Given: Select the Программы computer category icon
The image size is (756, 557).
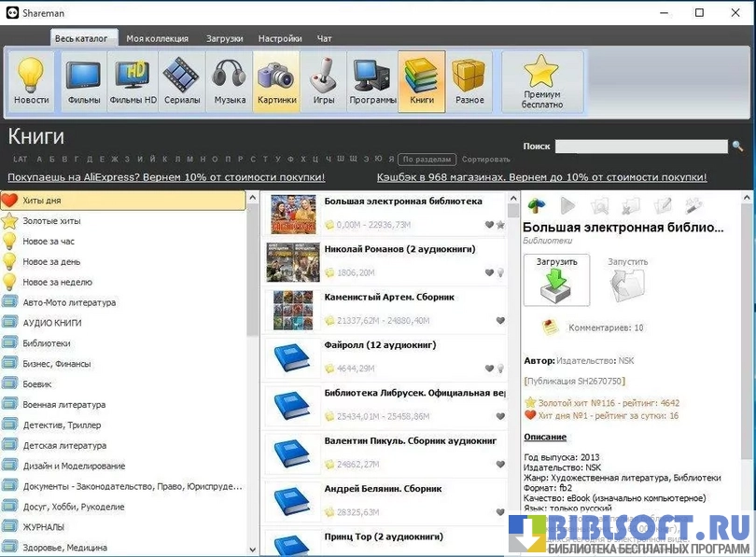Looking at the screenshot, I should (373, 81).
